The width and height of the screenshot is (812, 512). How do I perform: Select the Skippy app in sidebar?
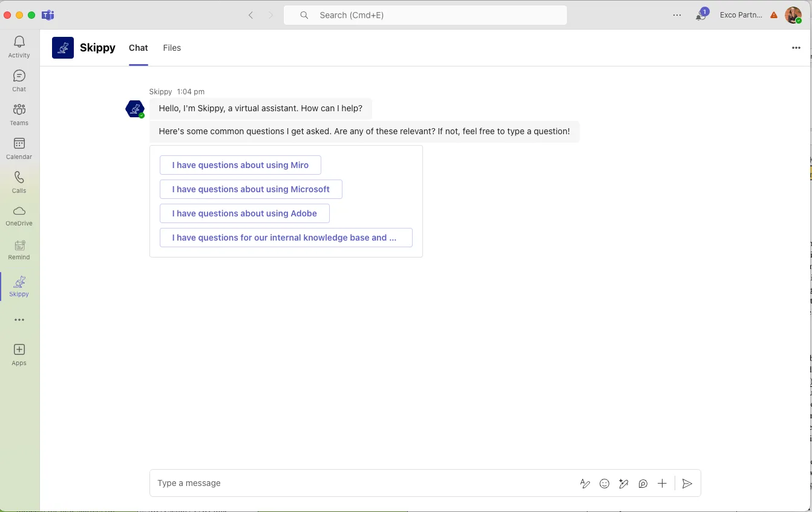[x=19, y=286]
